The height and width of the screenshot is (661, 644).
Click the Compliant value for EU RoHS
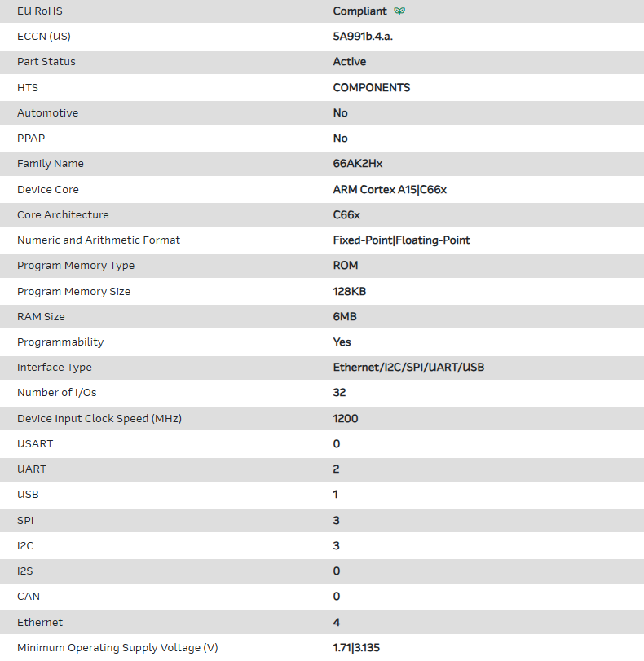coord(359,11)
